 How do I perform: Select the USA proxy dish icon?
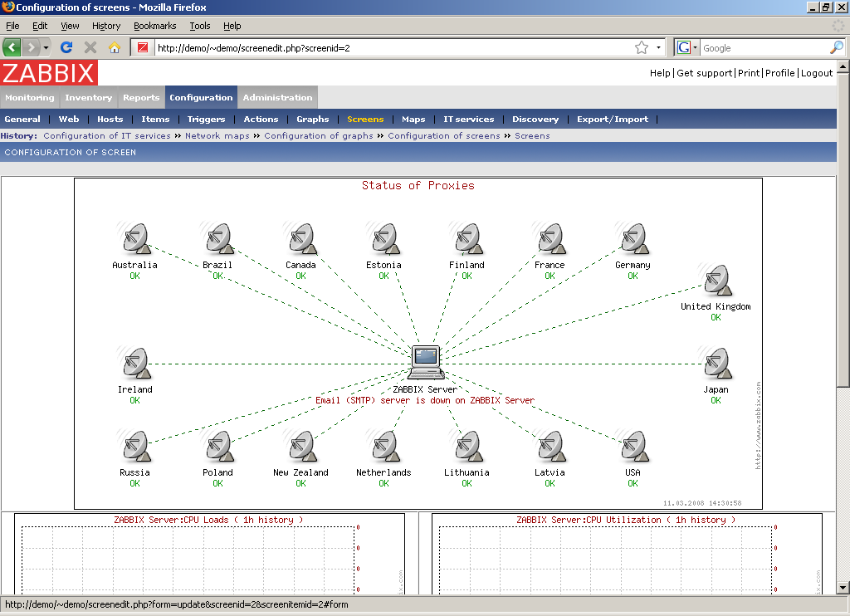pyautogui.click(x=633, y=447)
